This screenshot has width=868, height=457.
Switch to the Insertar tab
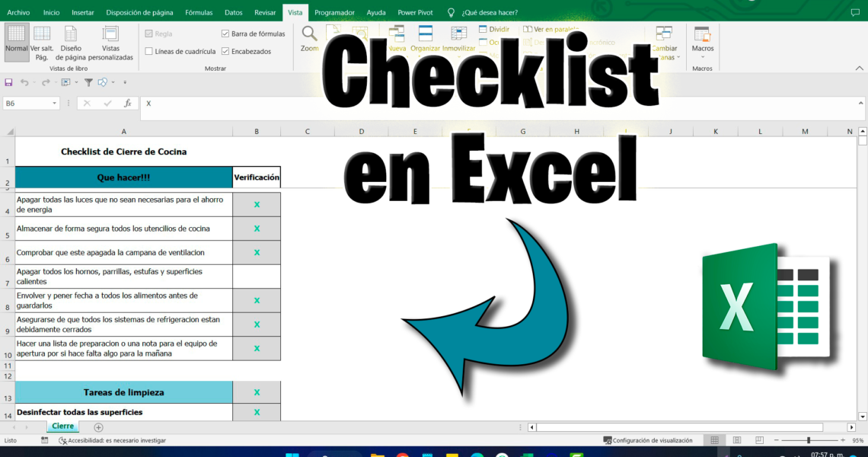coord(83,12)
